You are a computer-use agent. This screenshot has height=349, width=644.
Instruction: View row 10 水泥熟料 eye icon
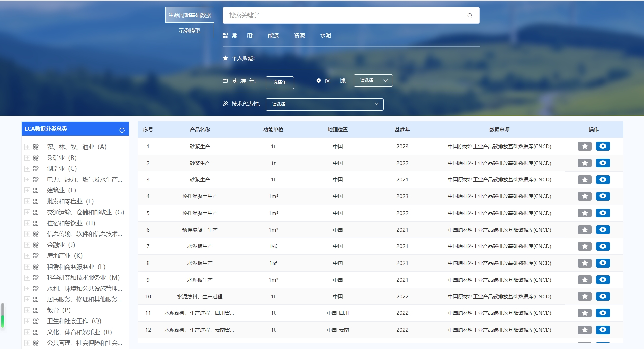click(603, 296)
